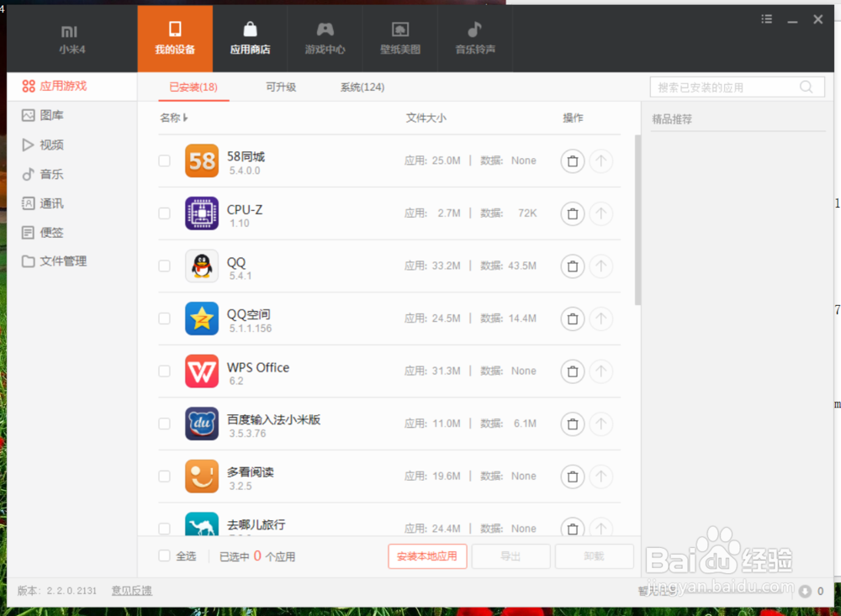
Task: Tick the QQ 5.4.1 checkbox
Action: point(165,266)
